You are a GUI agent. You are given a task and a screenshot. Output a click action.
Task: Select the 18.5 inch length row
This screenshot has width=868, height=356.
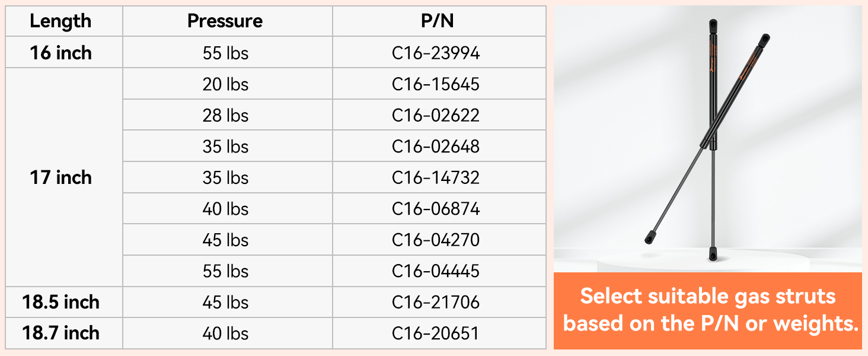click(60, 302)
